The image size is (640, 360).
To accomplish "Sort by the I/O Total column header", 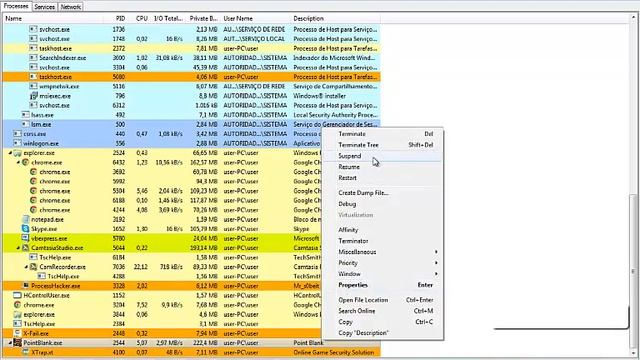I will [x=168, y=18].
